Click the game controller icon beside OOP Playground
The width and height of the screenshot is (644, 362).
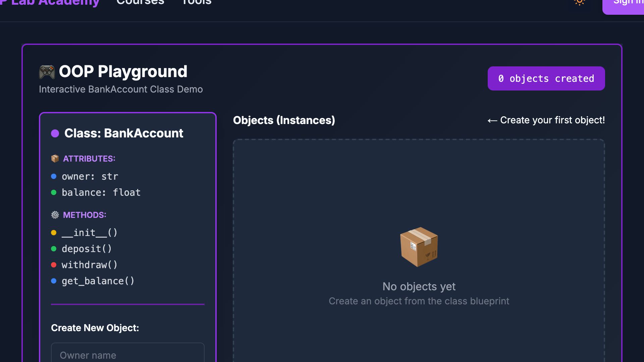[x=47, y=72]
